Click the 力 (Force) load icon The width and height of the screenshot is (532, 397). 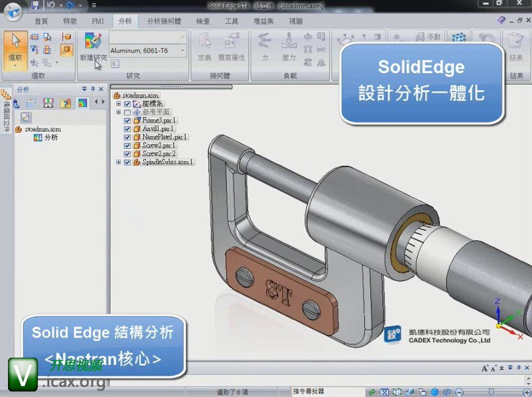coord(264,48)
